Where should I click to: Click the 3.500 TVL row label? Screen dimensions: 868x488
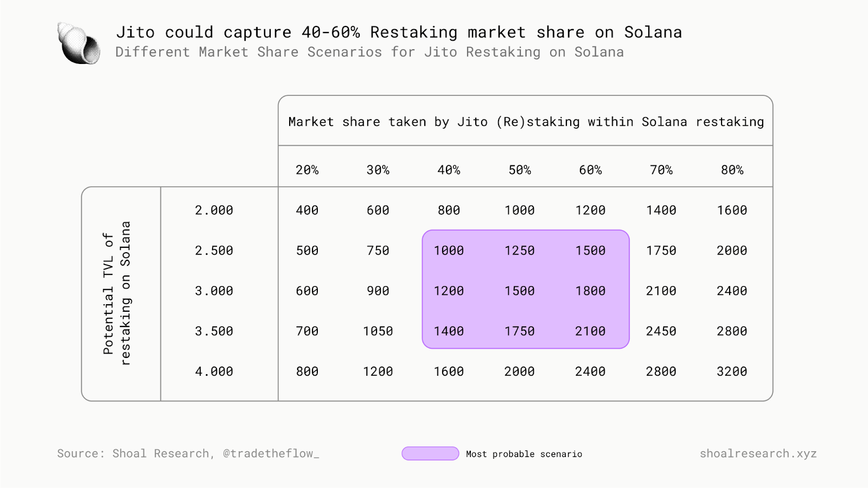pos(214,331)
